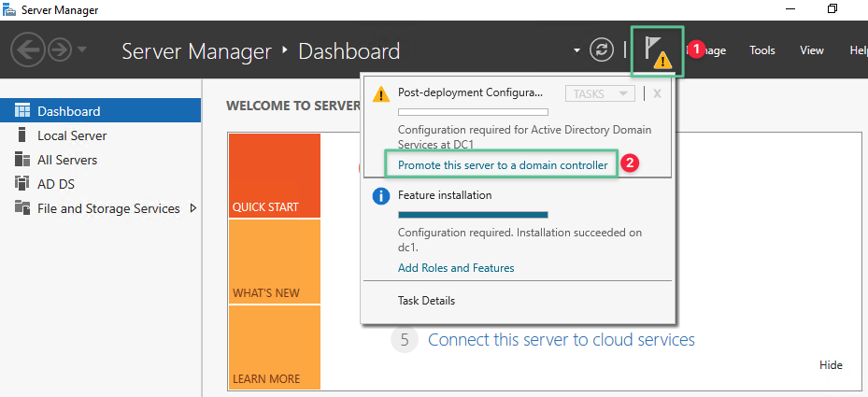The width and height of the screenshot is (868, 397).
Task: Click the forward navigation arrow
Action: pyautogui.click(x=60, y=50)
